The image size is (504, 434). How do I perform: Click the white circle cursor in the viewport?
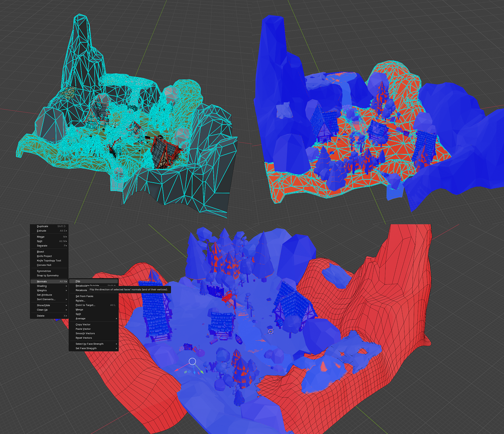193,362
